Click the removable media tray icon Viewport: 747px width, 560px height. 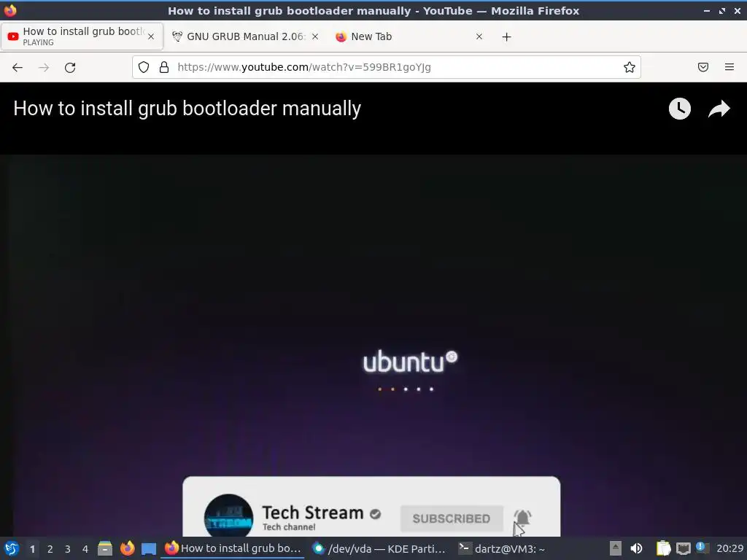[x=616, y=548]
